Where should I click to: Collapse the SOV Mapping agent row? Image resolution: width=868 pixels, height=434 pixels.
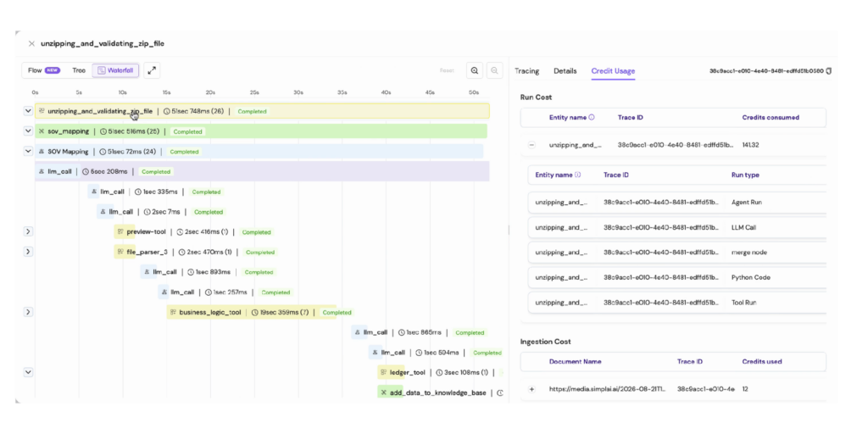pyautogui.click(x=28, y=151)
